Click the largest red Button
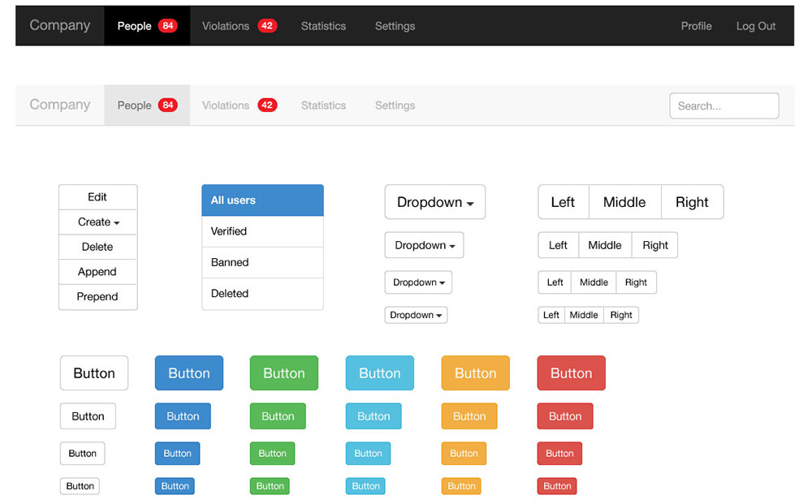This screenshot has width=812, height=504. (571, 373)
